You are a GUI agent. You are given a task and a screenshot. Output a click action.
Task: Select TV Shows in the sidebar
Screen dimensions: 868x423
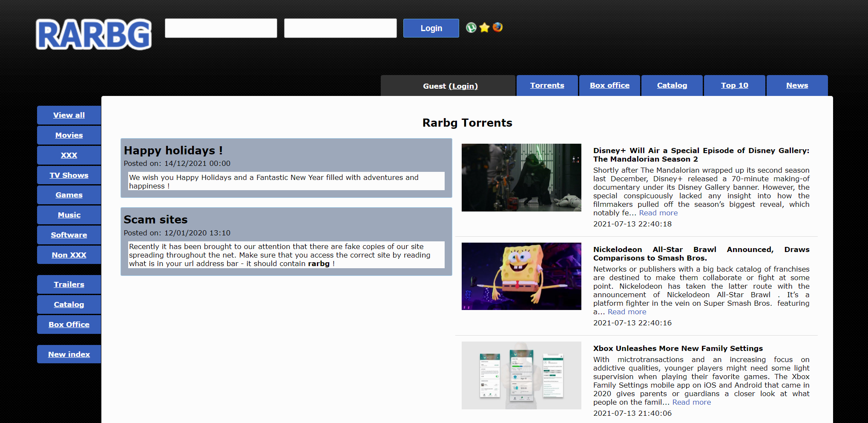click(x=69, y=175)
